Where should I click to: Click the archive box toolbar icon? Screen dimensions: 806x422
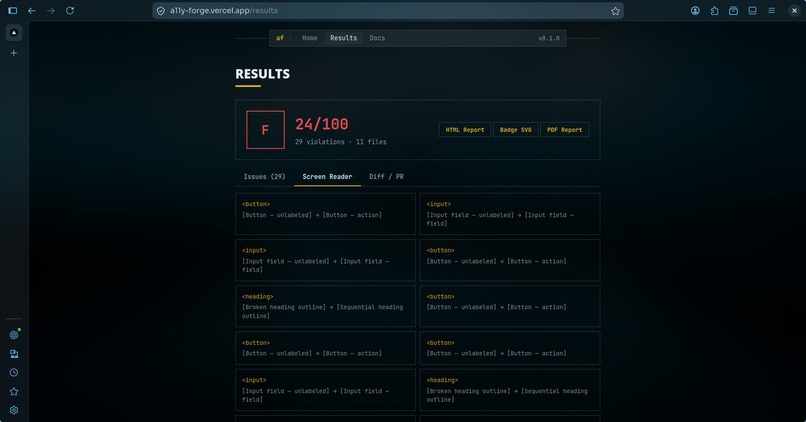coord(734,11)
